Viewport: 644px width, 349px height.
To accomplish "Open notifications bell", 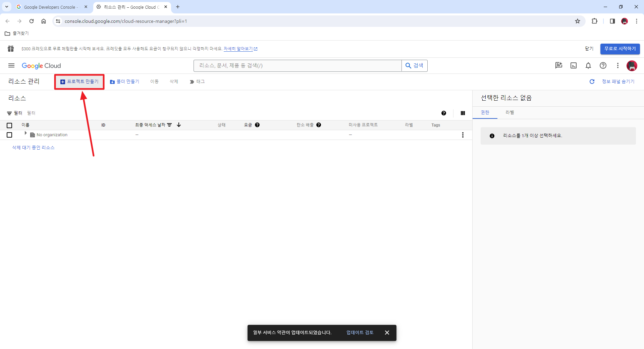I will pyautogui.click(x=589, y=65).
